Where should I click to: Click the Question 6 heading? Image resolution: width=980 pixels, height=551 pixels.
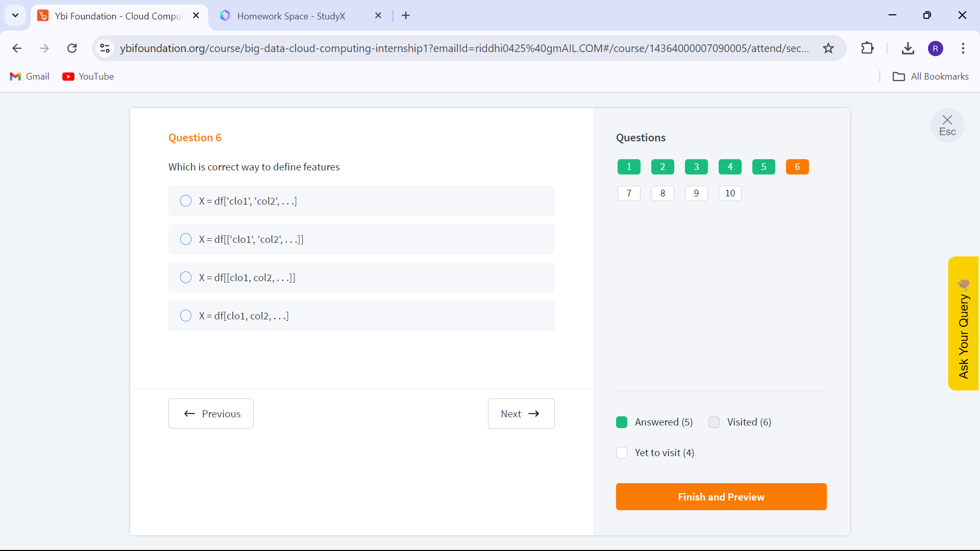(x=194, y=138)
